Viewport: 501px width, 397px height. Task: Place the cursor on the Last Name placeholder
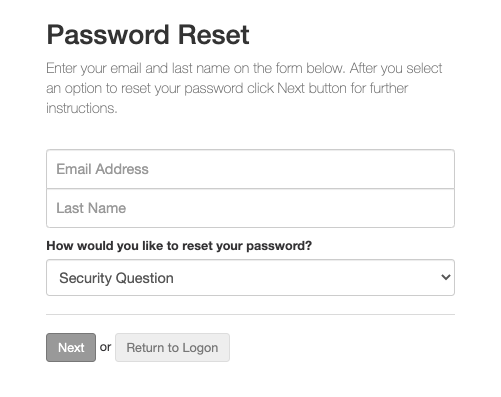coord(91,208)
